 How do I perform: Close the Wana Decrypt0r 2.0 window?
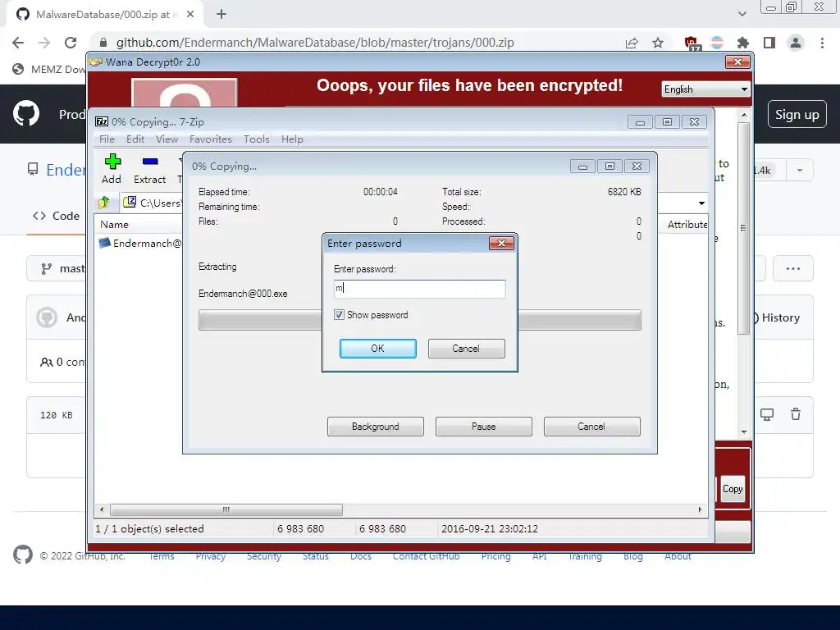(737, 62)
